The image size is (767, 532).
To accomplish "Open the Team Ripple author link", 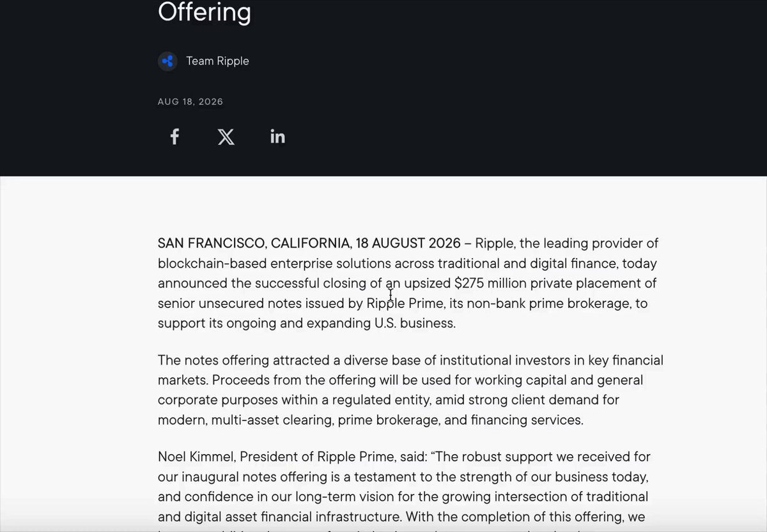I will click(217, 61).
